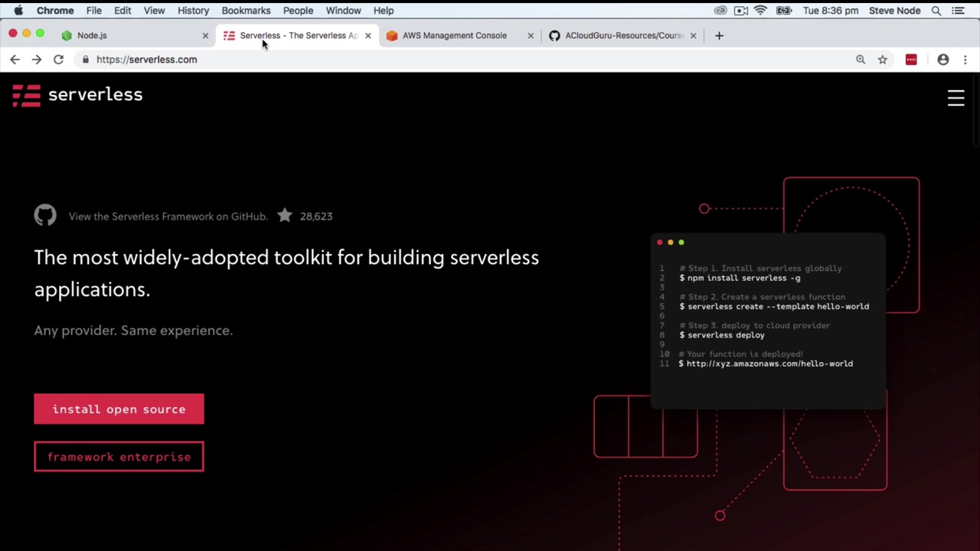Open a new browser tab
This screenshot has width=980, height=551.
pos(719,35)
